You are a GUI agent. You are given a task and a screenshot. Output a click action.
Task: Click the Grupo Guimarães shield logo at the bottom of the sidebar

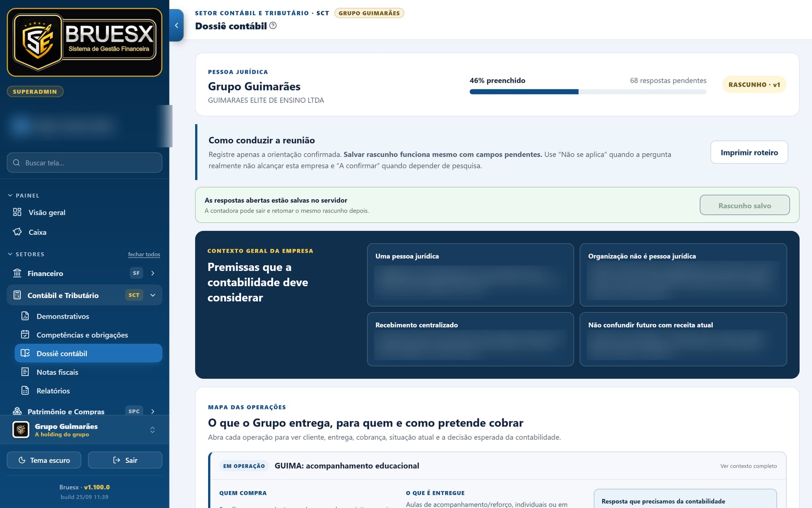pos(21,430)
